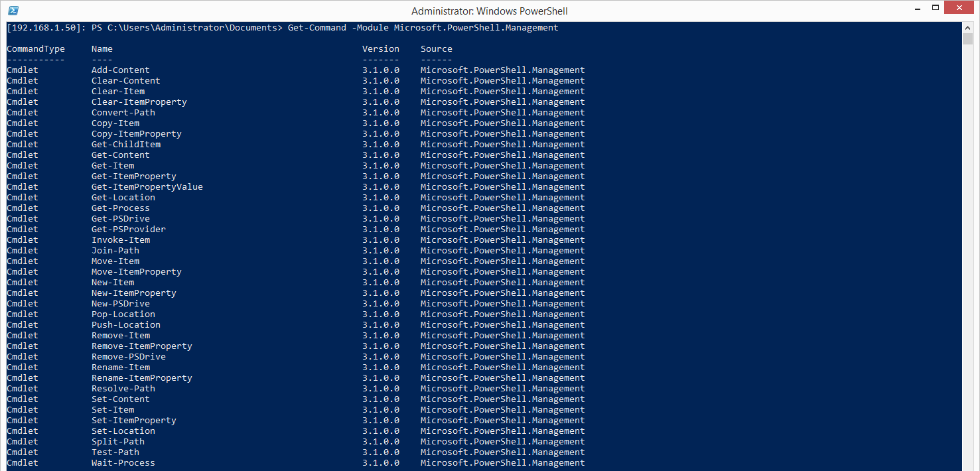Click the 'Name' column header
This screenshot has height=471, width=980.
tap(102, 49)
